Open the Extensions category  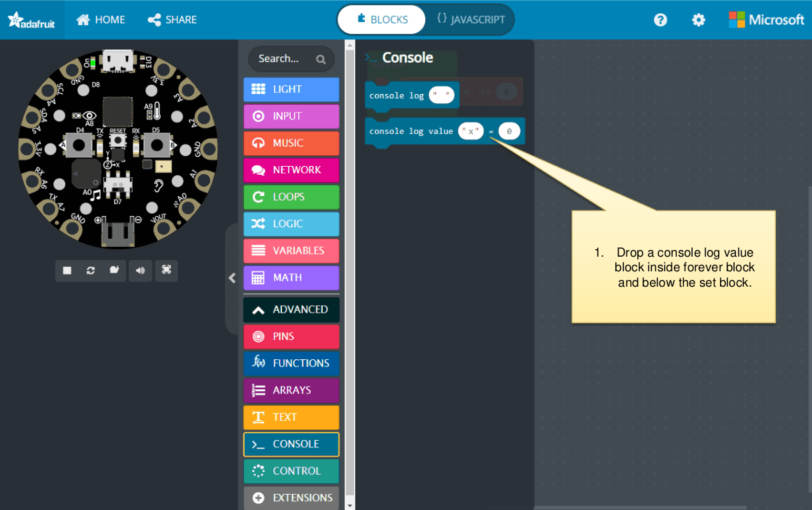click(x=291, y=497)
